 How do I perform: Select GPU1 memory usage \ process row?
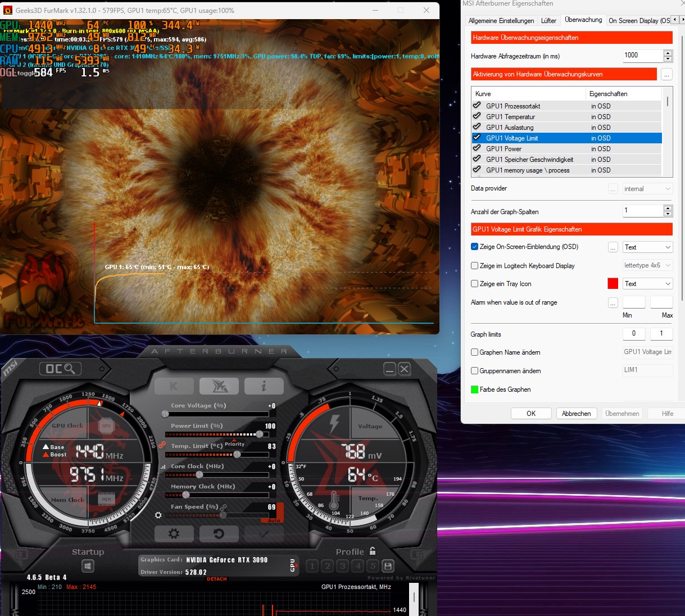566,170
